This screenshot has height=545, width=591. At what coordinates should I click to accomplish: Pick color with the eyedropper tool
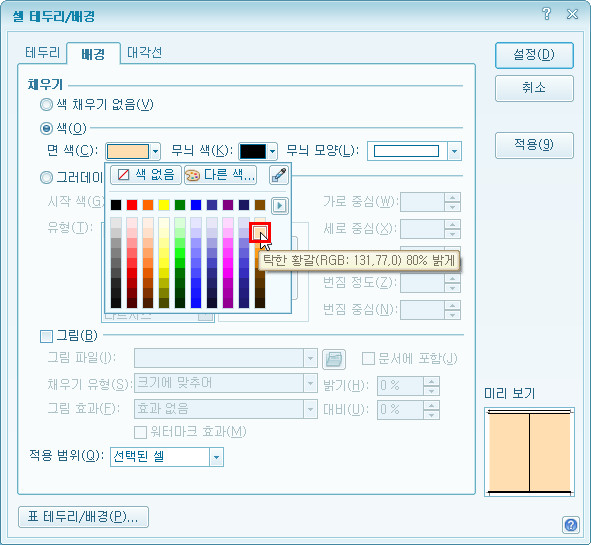[279, 175]
